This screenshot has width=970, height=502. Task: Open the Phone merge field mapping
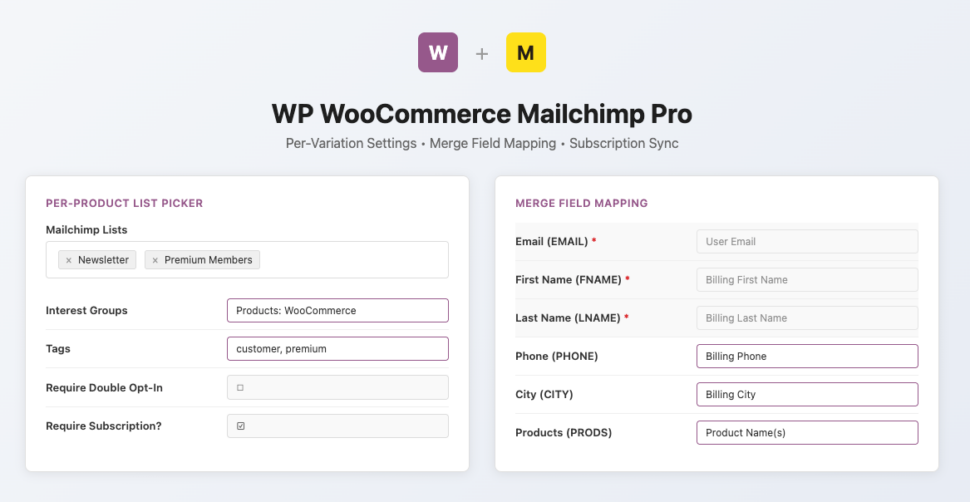[806, 356]
